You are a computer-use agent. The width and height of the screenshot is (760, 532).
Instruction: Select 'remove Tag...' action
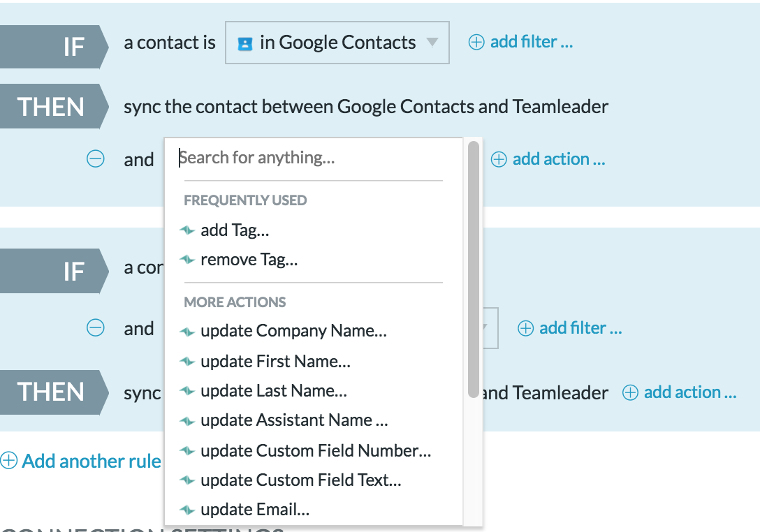click(x=249, y=260)
